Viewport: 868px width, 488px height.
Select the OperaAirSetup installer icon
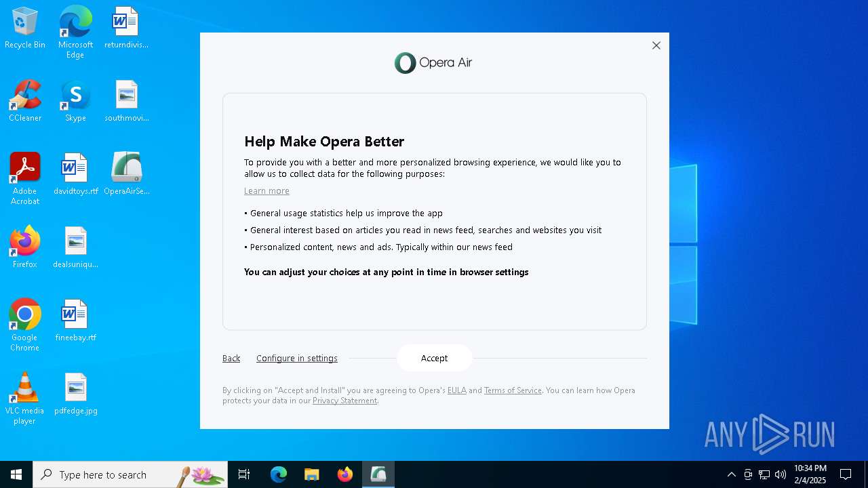(126, 174)
